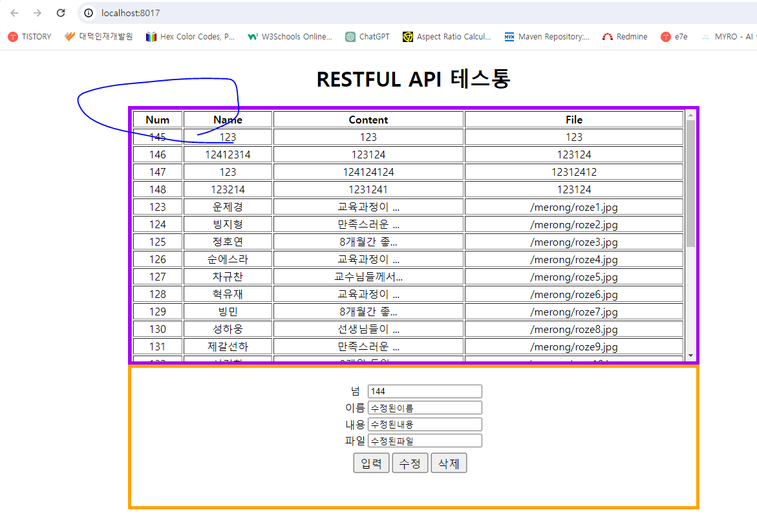757x532 pixels.
Task: Click the name cell 빙민
Action: (228, 312)
